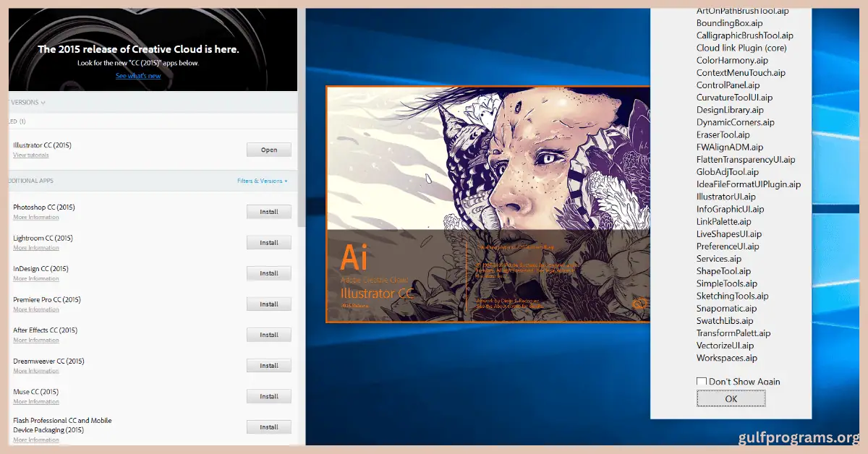Viewport: 868px width, 454px height.
Task: Install Dreamweaver CC (2015)
Action: [268, 365]
